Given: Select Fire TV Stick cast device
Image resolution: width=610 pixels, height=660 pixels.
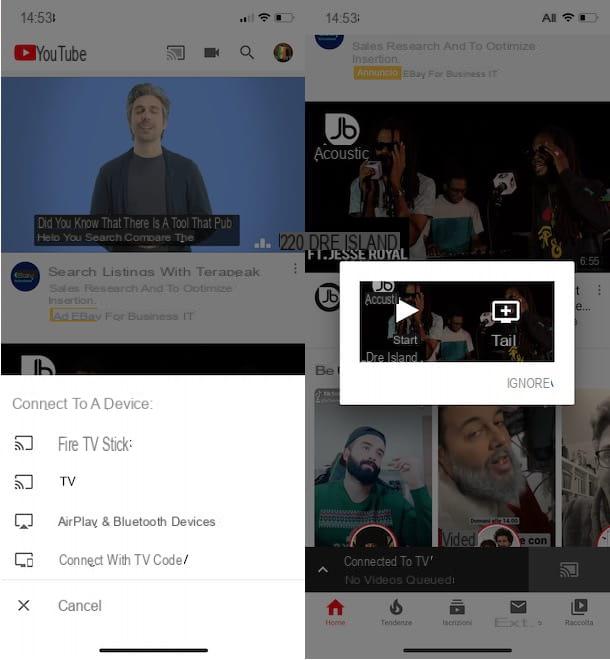Looking at the screenshot, I should [x=152, y=444].
